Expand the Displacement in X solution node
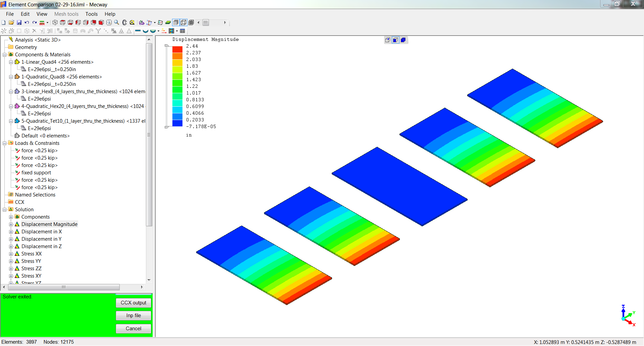 [11, 232]
